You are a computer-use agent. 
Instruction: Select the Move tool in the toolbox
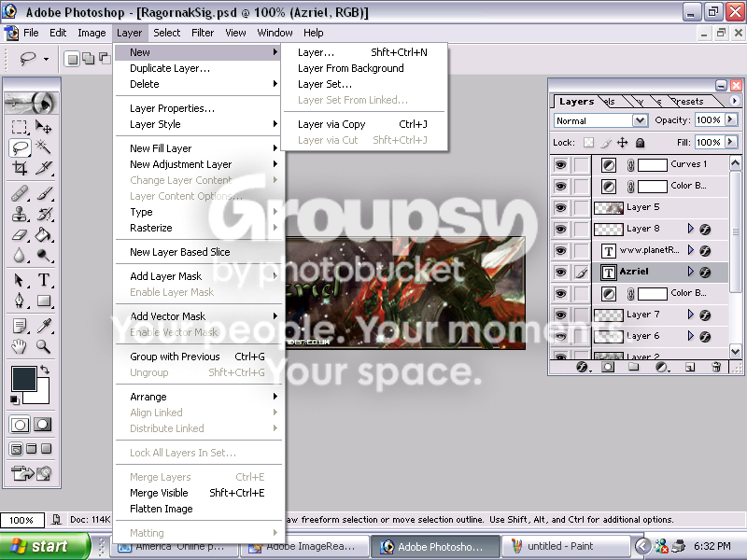(x=43, y=127)
